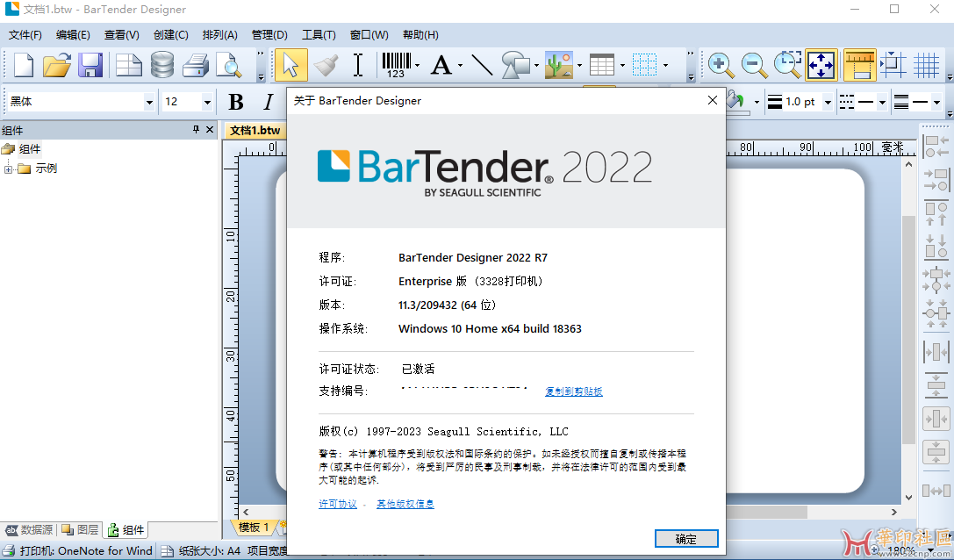The width and height of the screenshot is (954, 560).
Task: Open the dash style dropdown
Action: click(x=882, y=103)
